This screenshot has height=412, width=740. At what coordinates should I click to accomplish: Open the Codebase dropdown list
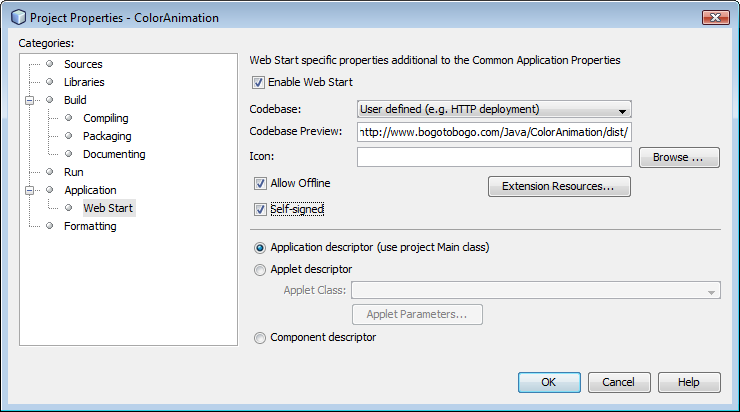pos(494,109)
